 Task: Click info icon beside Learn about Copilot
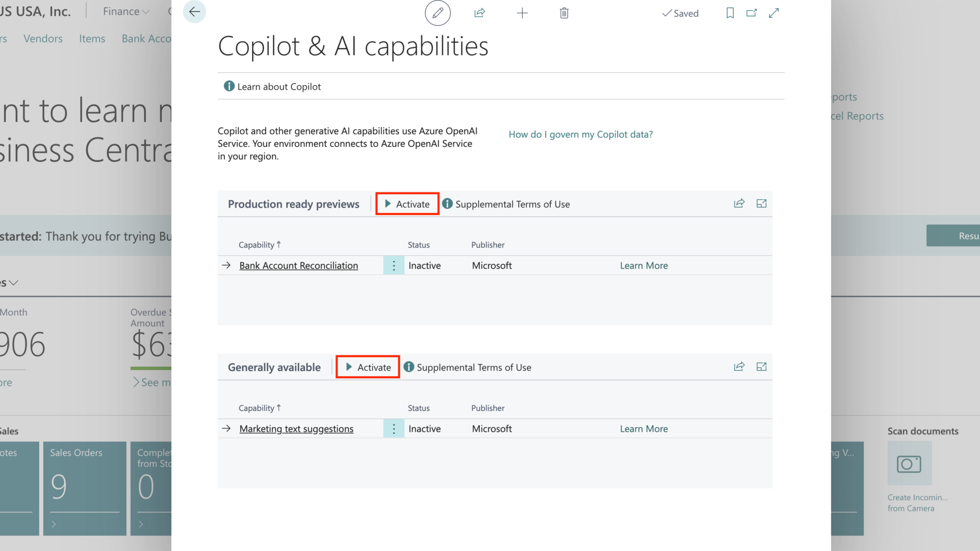tap(229, 86)
